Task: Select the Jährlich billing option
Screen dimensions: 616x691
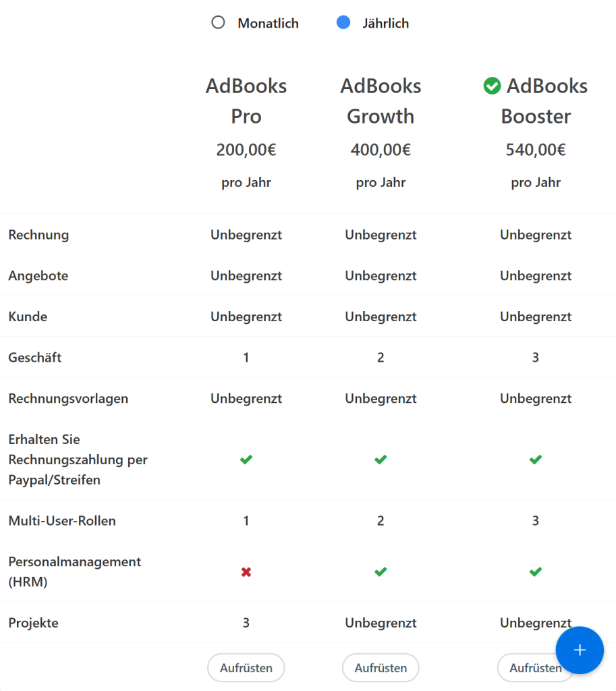Action: click(343, 23)
